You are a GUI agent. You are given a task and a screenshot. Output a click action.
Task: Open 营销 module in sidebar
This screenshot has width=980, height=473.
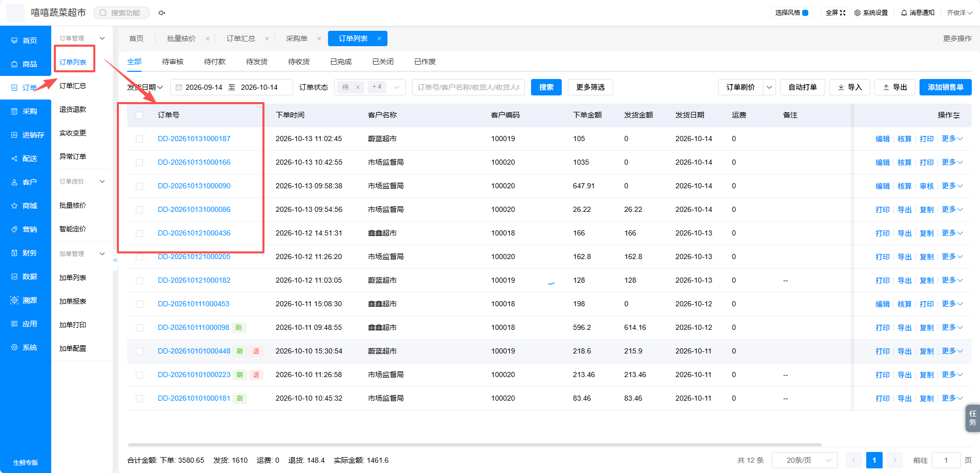pyautogui.click(x=26, y=229)
